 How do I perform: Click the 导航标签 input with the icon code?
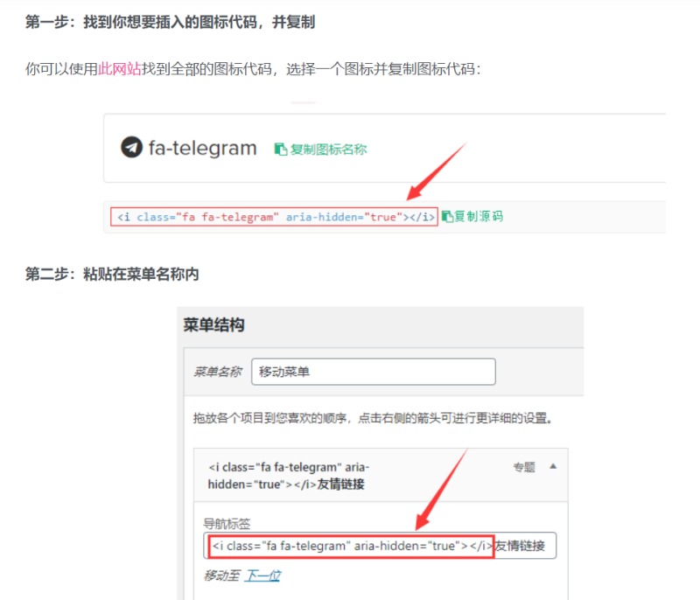click(x=381, y=545)
